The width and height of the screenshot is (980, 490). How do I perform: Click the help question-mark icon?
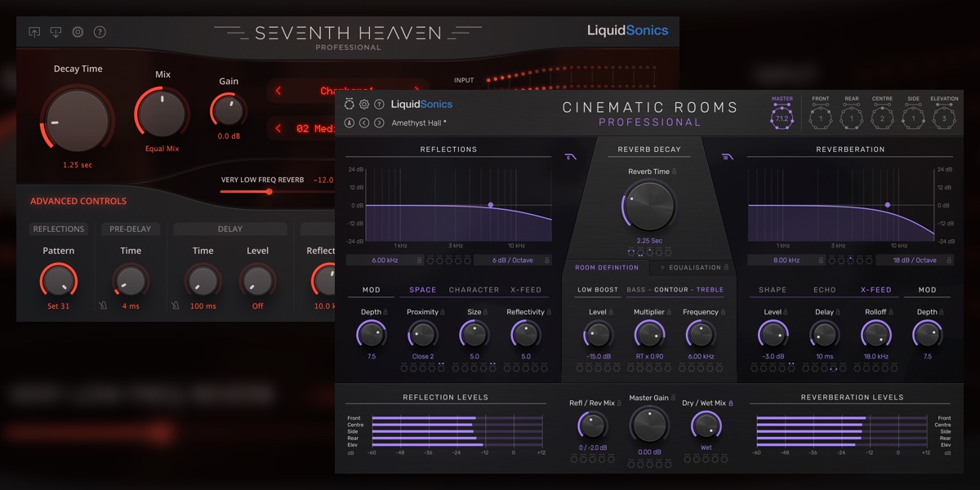click(379, 105)
